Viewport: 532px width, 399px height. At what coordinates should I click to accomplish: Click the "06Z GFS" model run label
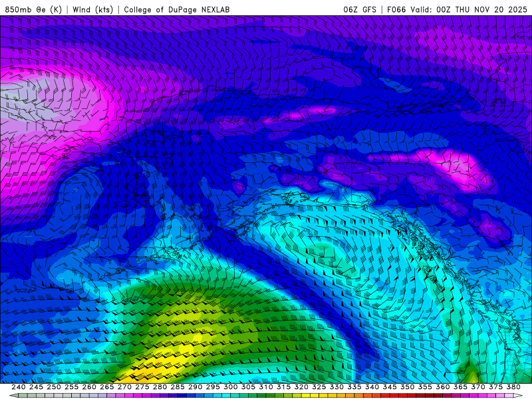coord(360,9)
